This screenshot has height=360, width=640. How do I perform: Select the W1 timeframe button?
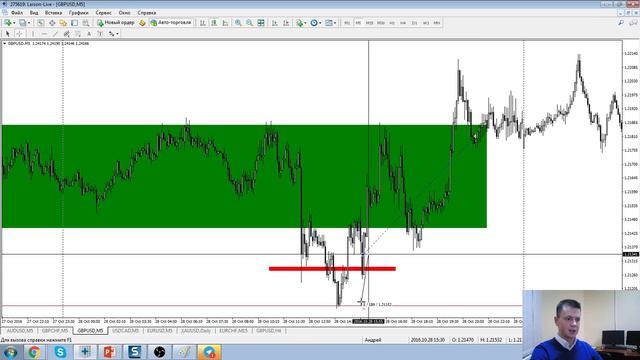pos(426,23)
